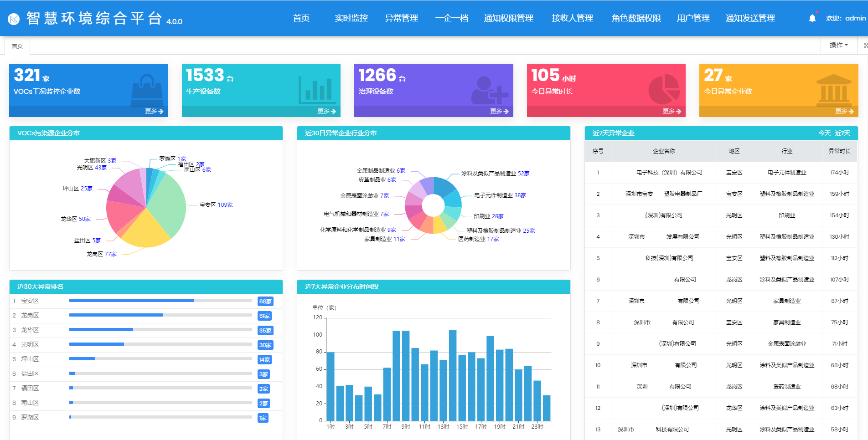This screenshot has width=868, height=440.
Task: Switch anomaly list to 今天
Action: 824,133
